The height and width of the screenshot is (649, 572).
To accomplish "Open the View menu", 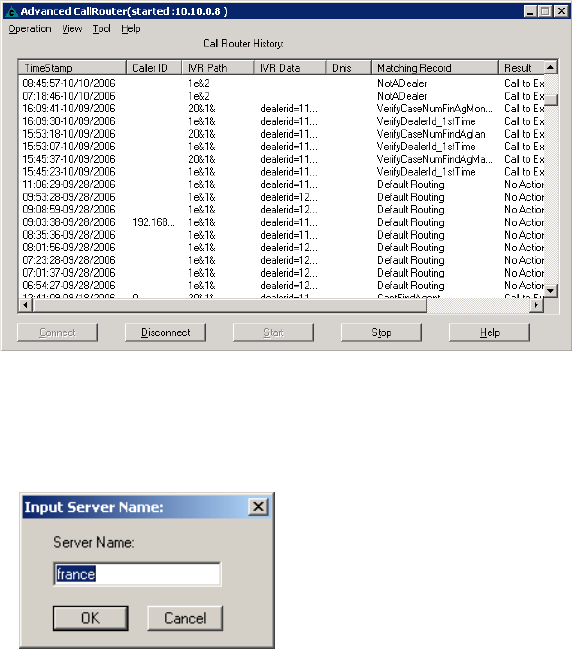I will coord(72,29).
